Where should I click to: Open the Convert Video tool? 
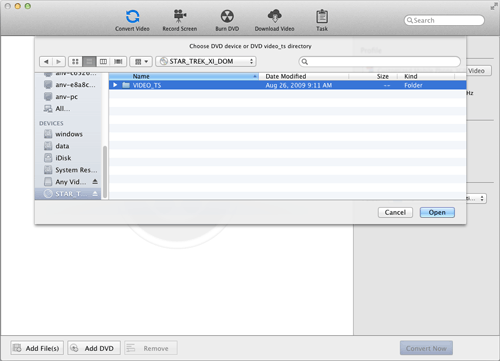pos(132,21)
